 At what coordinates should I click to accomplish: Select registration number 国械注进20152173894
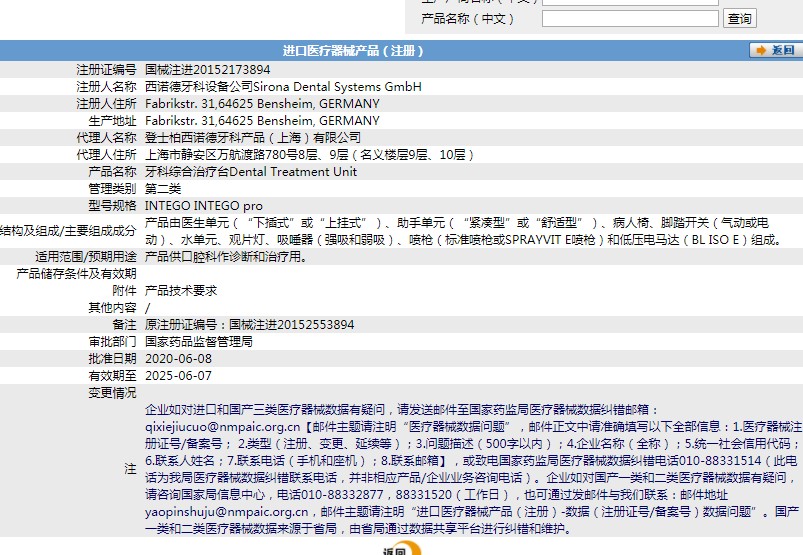coord(207,70)
